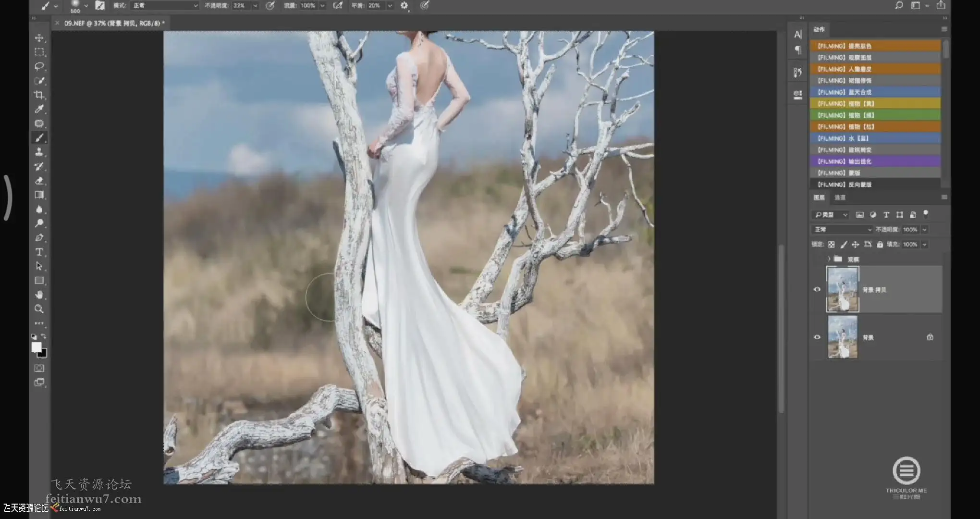Open the layer blend mode dropdown
980x519 pixels.
click(x=842, y=229)
